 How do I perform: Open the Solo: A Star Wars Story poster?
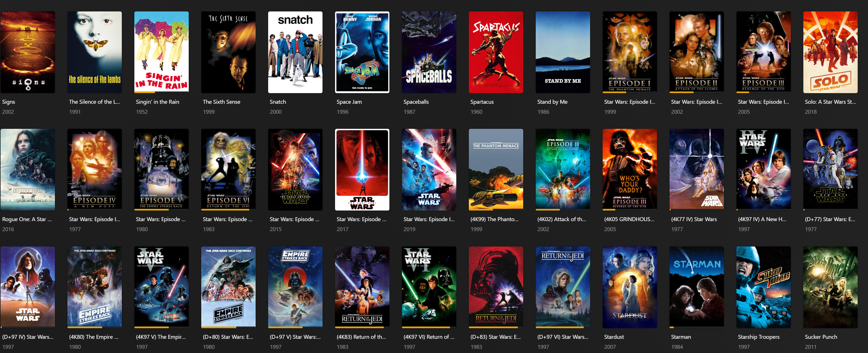(x=831, y=52)
